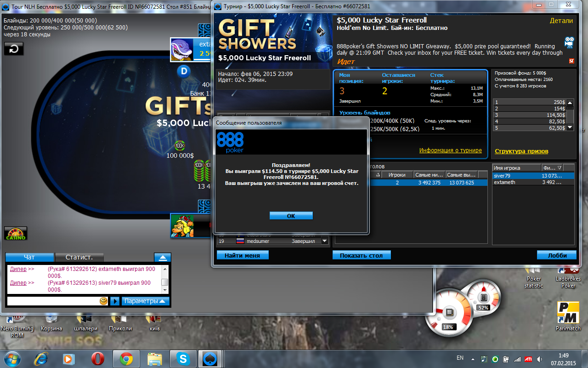Open the шпалери desktop folder
Viewport: 588px width, 368px height.
pos(86,322)
